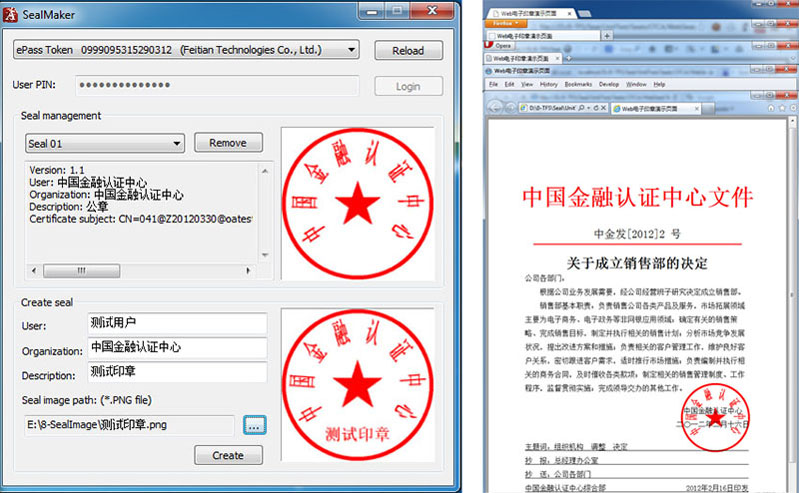Open the Help menu in Safari window
The width and height of the screenshot is (799, 493).
click(659, 84)
